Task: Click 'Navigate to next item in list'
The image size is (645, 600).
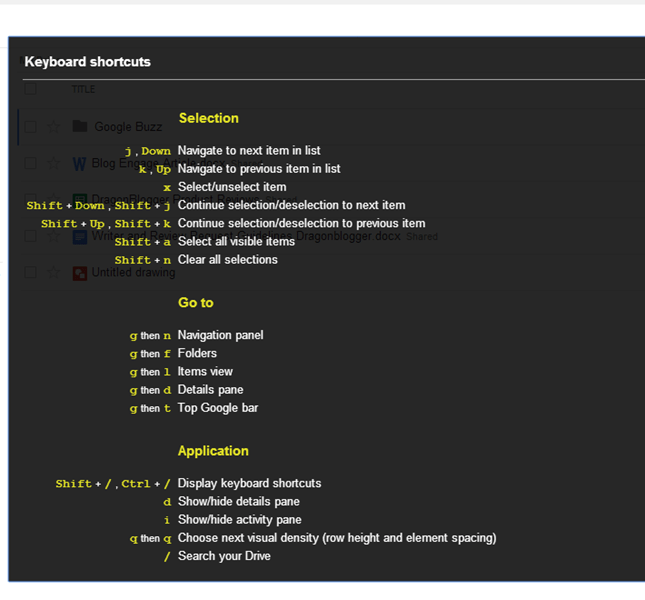Action: (x=249, y=151)
